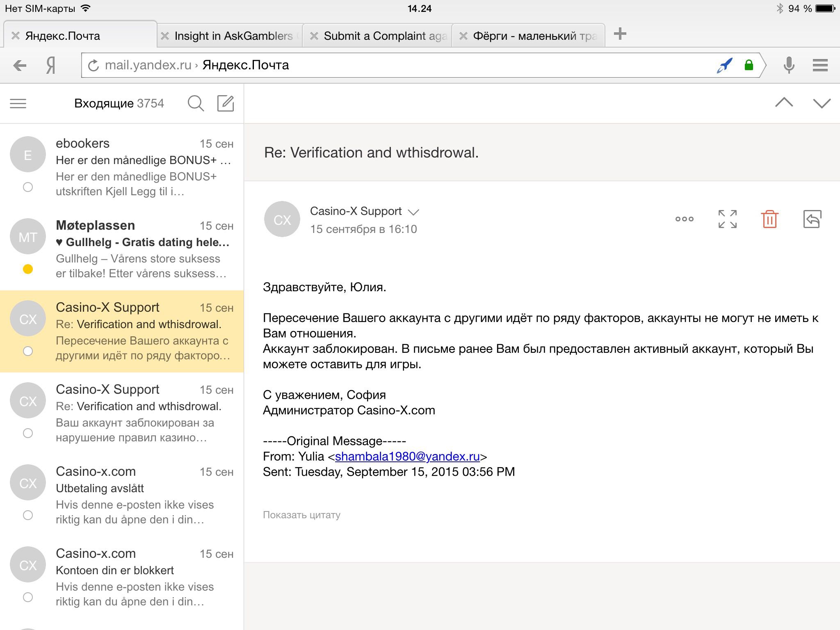Screen dimensions: 840x630
Task: Reload the page with refresh icon
Action: [94, 65]
